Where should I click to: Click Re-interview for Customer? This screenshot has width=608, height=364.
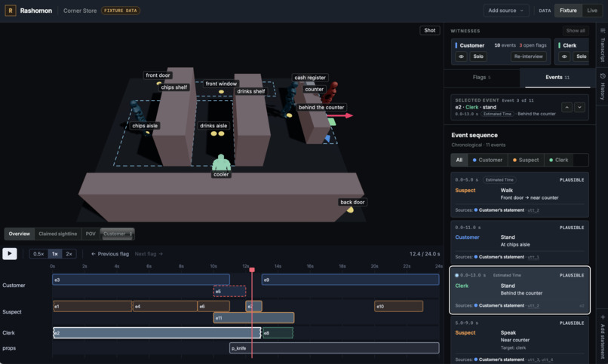[528, 57]
